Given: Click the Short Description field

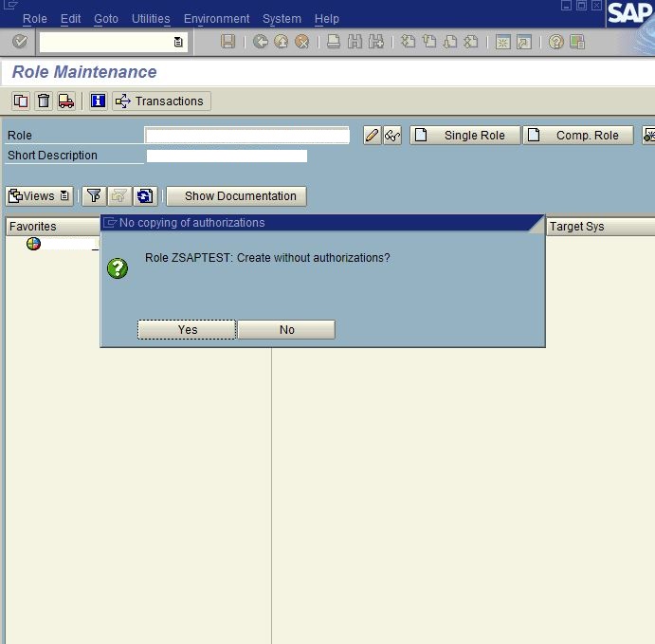Looking at the screenshot, I should [227, 156].
